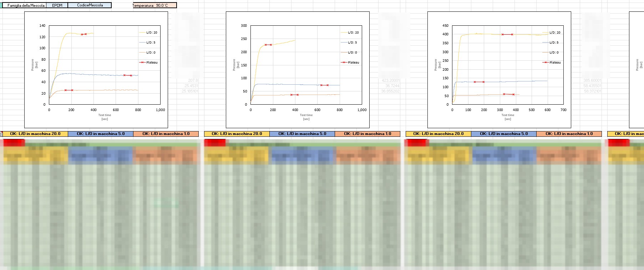This screenshot has width=644, height=270.
Task: Click orange 'OK: L/D in macchina 1.0' header under the 450-bar chart
Action: (569, 134)
